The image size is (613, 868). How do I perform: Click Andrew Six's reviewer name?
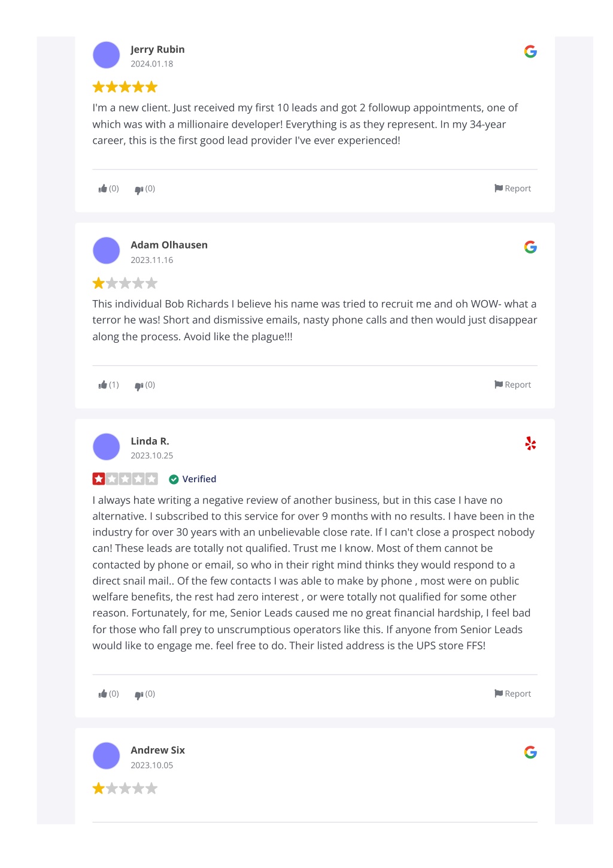point(157,750)
